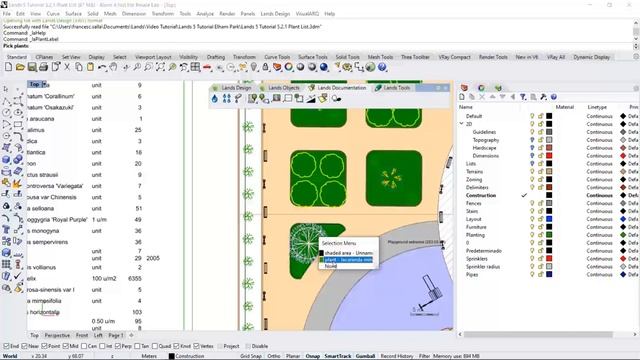
Task: Open the File menu
Action: (7, 13)
